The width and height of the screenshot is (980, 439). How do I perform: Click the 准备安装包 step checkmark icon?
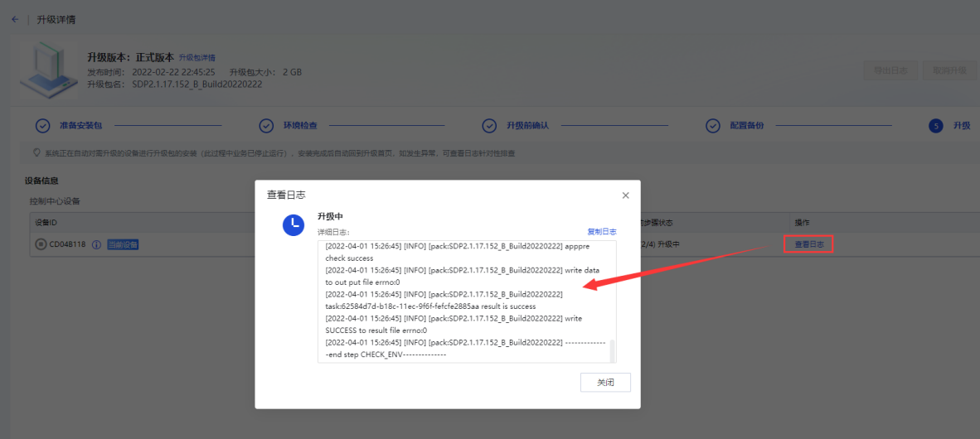point(42,126)
